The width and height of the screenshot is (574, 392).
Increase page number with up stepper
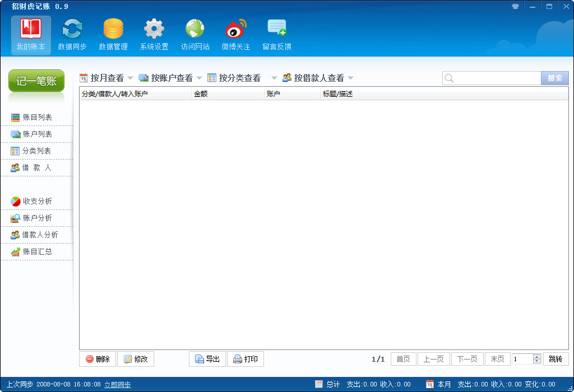pyautogui.click(x=537, y=357)
